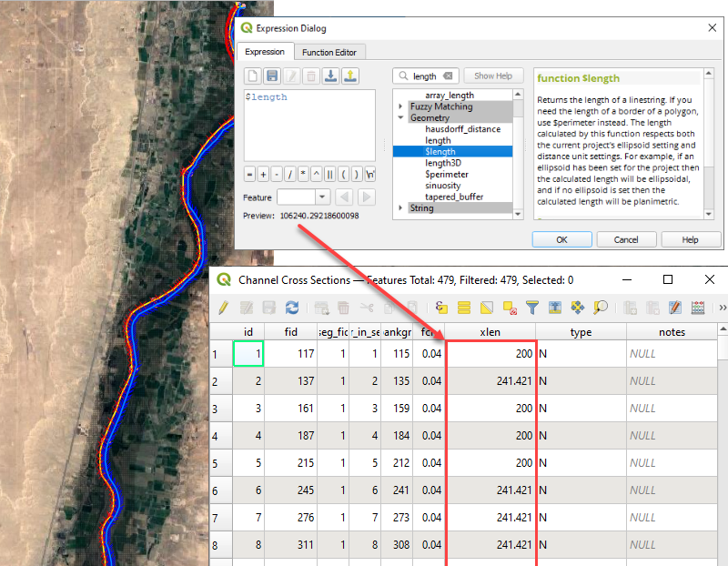The height and width of the screenshot is (566, 728).
Task: Clear the length search text
Action: click(x=448, y=76)
